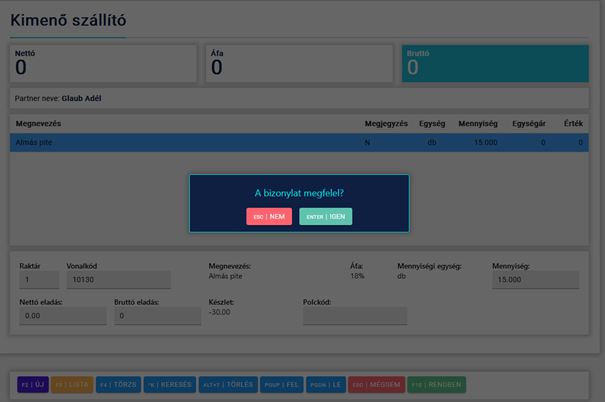Image resolution: width=605 pixels, height=402 pixels.
Task: Click into the Raktár input field
Action: pos(38,280)
